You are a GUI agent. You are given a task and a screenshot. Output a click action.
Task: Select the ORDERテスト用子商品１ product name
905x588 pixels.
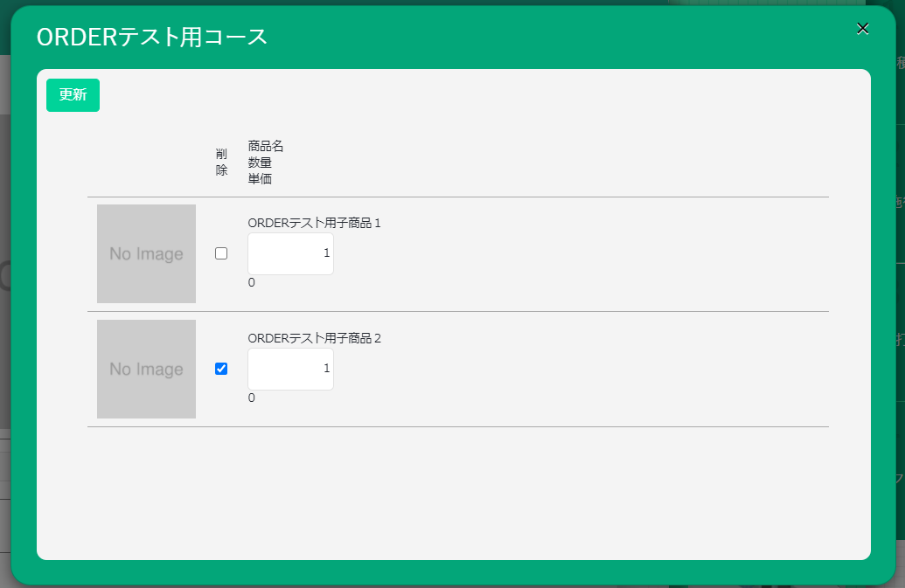point(314,223)
